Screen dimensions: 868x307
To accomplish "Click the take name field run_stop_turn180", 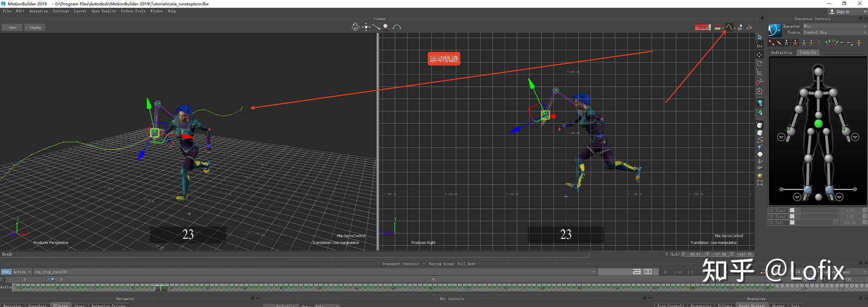I will pyautogui.click(x=314, y=272).
